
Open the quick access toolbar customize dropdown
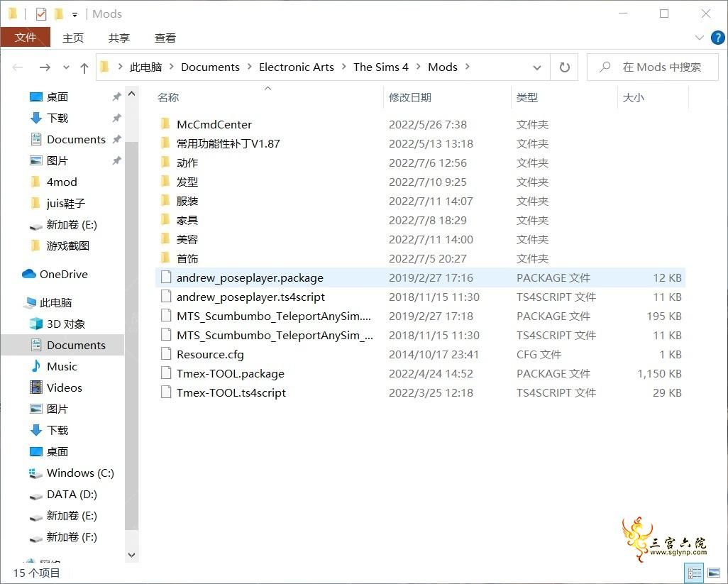pos(75,15)
